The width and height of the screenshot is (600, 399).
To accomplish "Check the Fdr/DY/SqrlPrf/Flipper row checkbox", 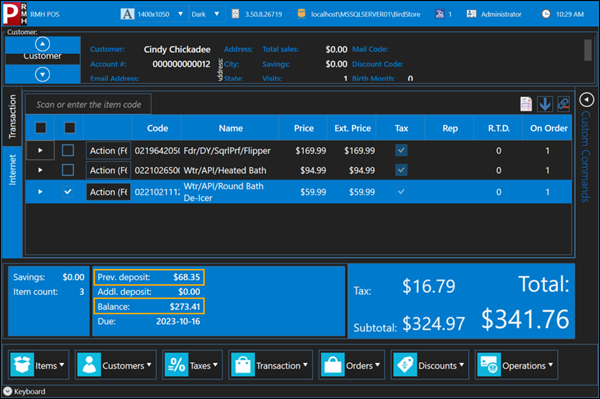I will coord(68,150).
